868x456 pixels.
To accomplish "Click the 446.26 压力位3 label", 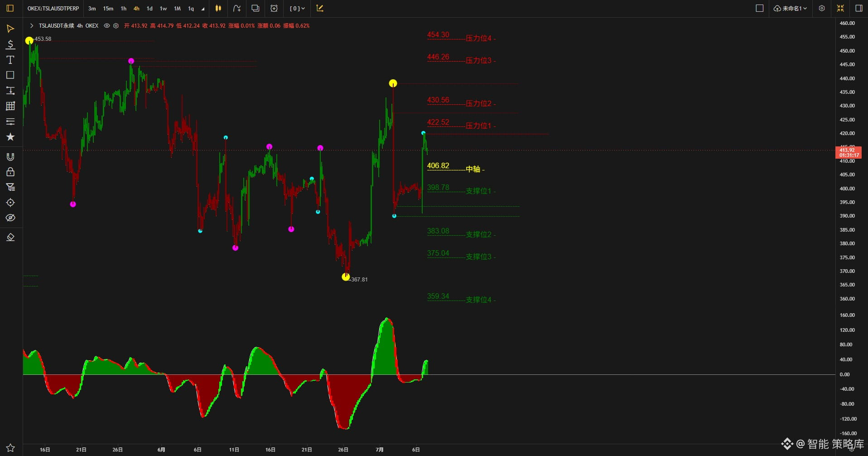I will pos(461,58).
